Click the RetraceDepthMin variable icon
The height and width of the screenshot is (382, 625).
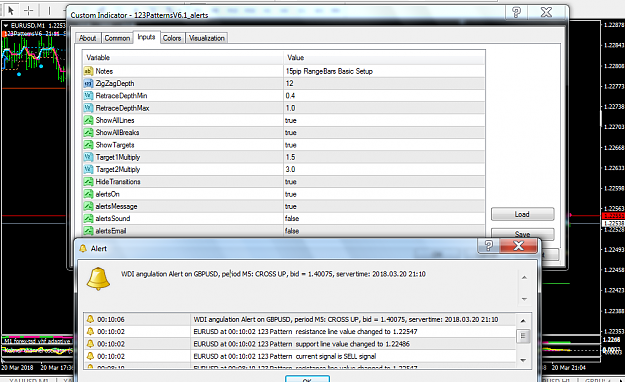point(88,96)
